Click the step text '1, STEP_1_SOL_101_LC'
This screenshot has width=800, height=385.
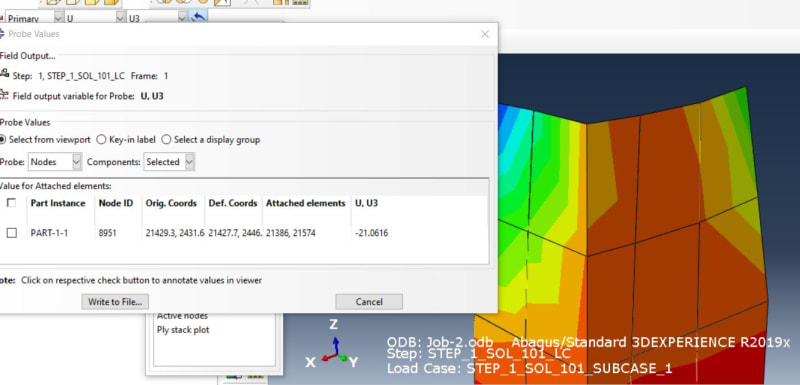(x=81, y=76)
